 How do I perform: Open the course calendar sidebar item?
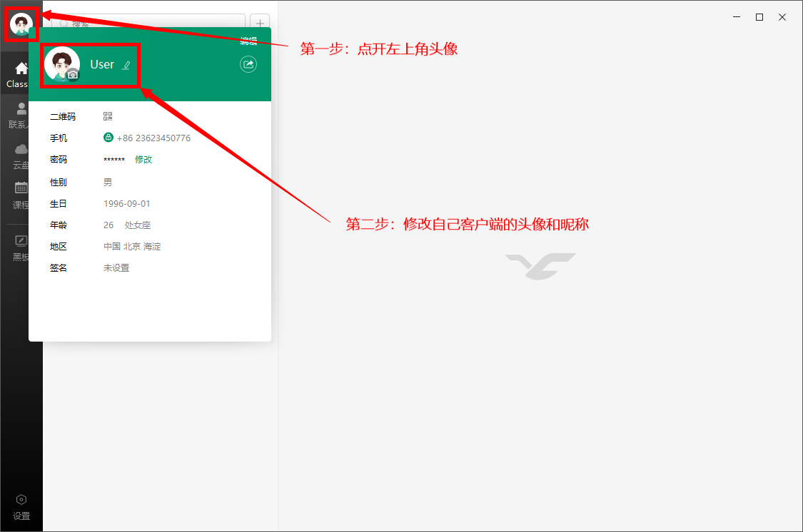point(21,196)
